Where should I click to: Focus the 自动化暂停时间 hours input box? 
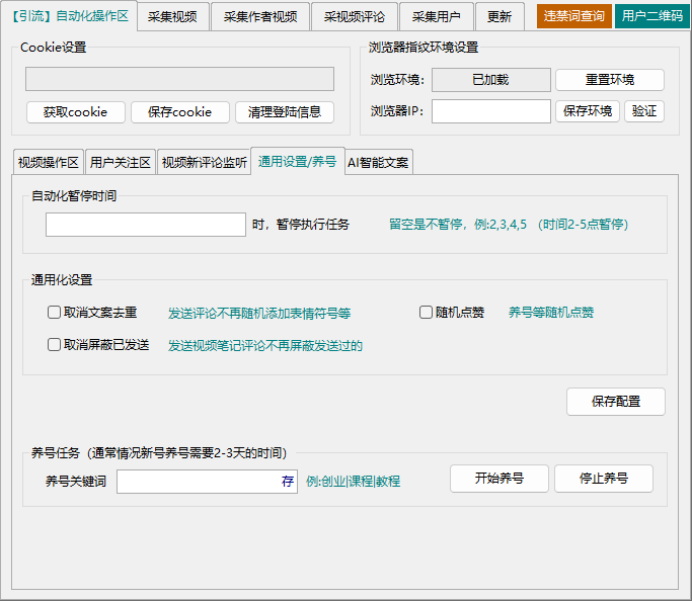(146, 224)
